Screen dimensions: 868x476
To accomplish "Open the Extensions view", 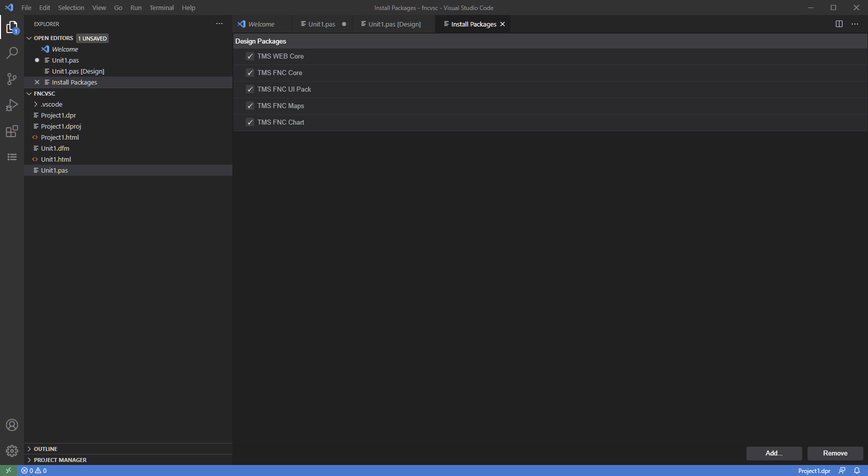I will pyautogui.click(x=12, y=132).
